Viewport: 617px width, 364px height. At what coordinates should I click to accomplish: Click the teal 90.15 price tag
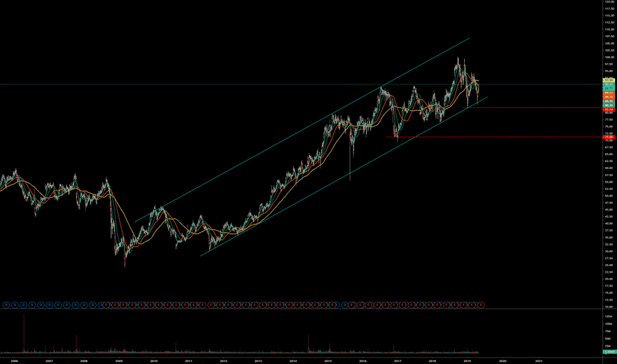[609, 84]
